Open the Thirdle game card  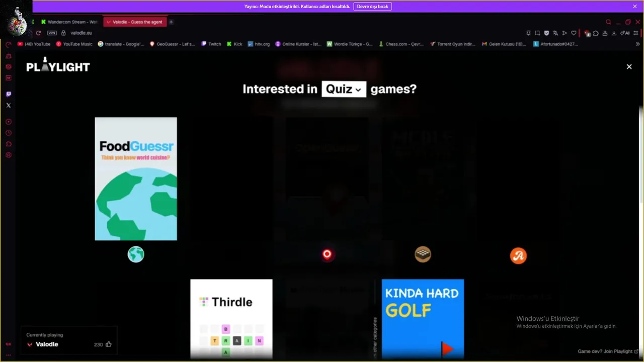(231, 319)
